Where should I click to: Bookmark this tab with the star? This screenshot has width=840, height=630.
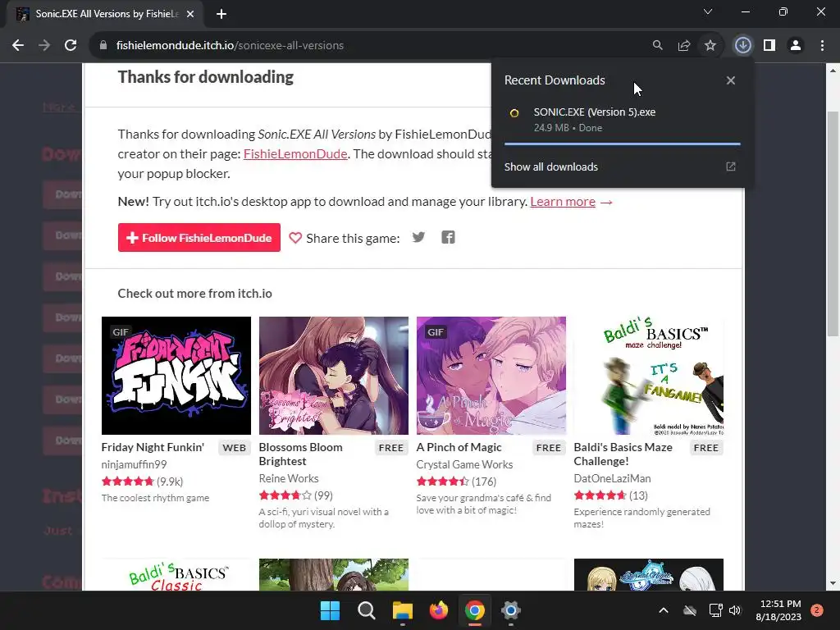[710, 46]
